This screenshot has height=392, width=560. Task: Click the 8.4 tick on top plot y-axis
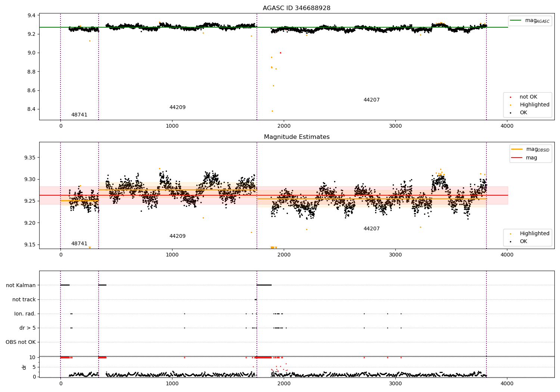pyautogui.click(x=31, y=109)
